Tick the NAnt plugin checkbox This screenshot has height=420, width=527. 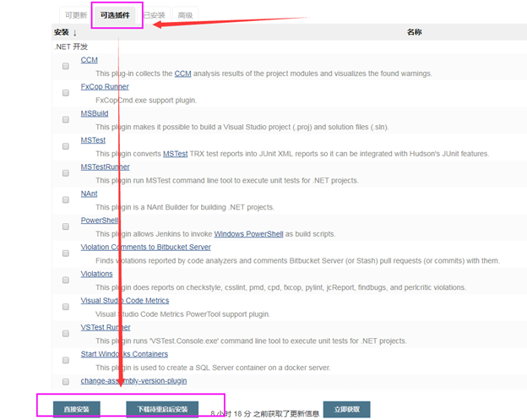[x=66, y=199]
